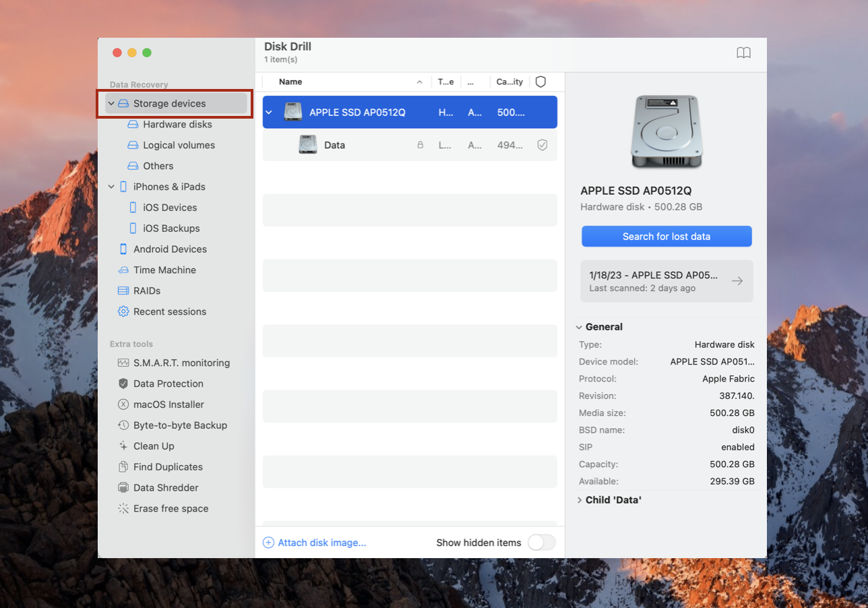Open the Logical volumes category
The image size is (868, 608).
click(179, 146)
